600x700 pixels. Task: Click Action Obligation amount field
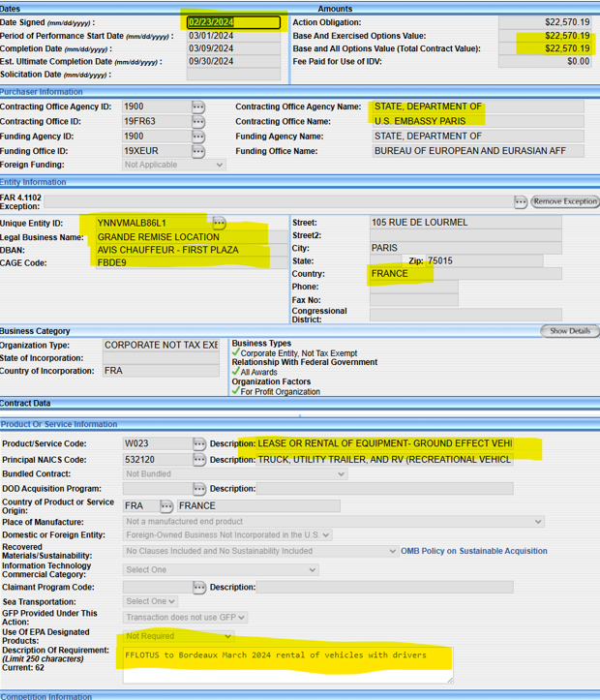[545, 22]
